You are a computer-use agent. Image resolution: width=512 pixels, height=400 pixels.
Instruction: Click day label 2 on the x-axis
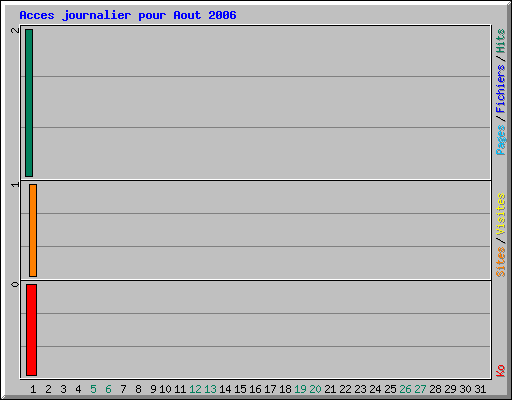click(48, 389)
